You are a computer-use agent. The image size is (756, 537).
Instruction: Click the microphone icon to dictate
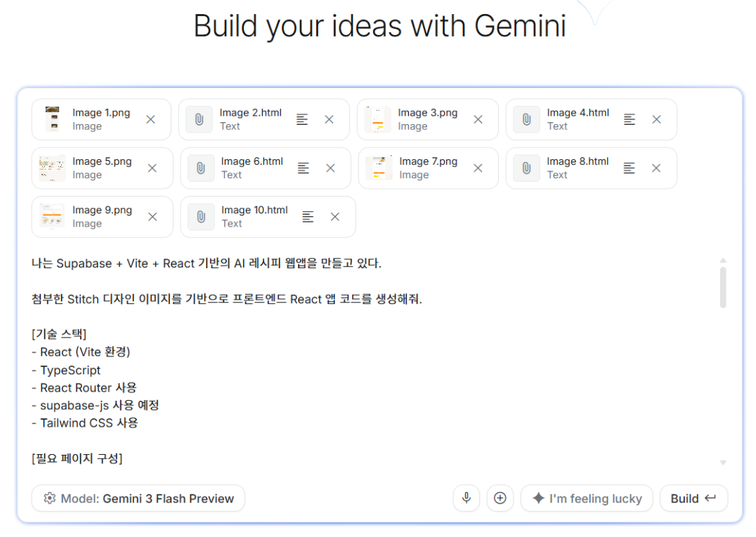coord(466,498)
